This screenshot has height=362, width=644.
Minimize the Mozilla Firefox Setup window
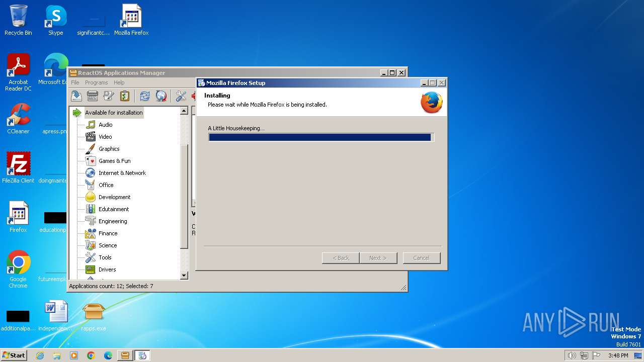(424, 83)
